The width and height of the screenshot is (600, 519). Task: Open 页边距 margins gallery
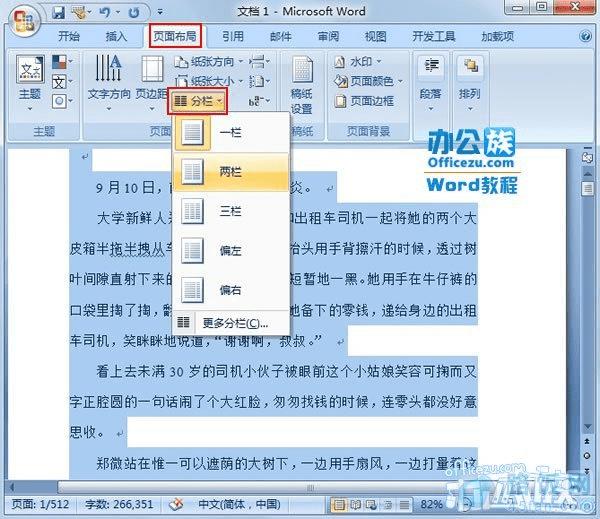(x=152, y=83)
